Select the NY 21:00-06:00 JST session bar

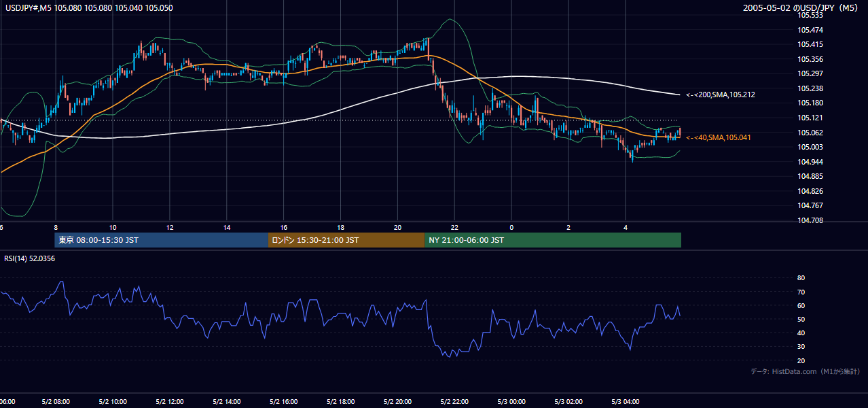click(553, 240)
